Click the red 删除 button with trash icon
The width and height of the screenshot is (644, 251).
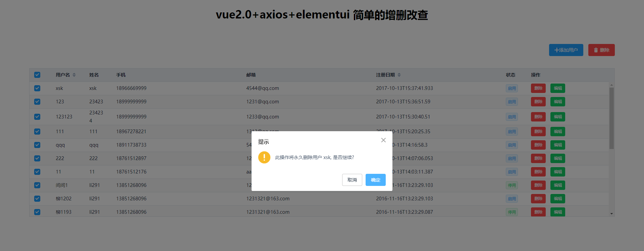(601, 50)
